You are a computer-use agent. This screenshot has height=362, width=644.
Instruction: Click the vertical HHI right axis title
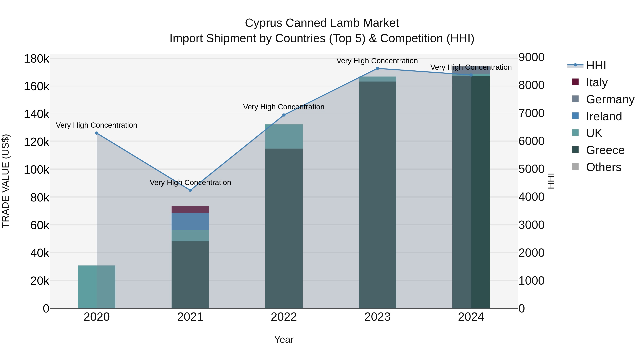point(551,181)
